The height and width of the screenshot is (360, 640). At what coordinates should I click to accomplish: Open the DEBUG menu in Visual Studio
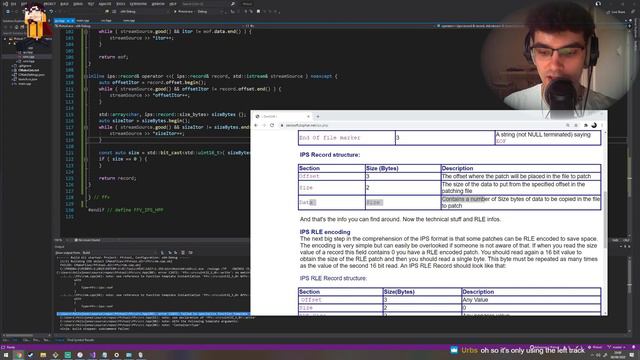coord(78,4)
